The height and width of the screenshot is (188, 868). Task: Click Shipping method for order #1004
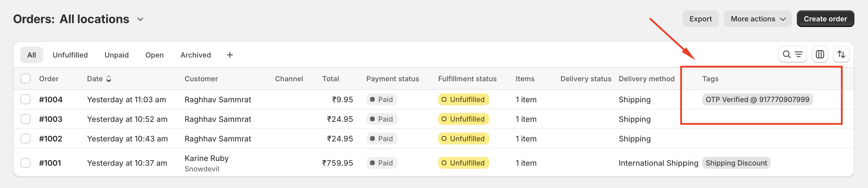(x=635, y=100)
